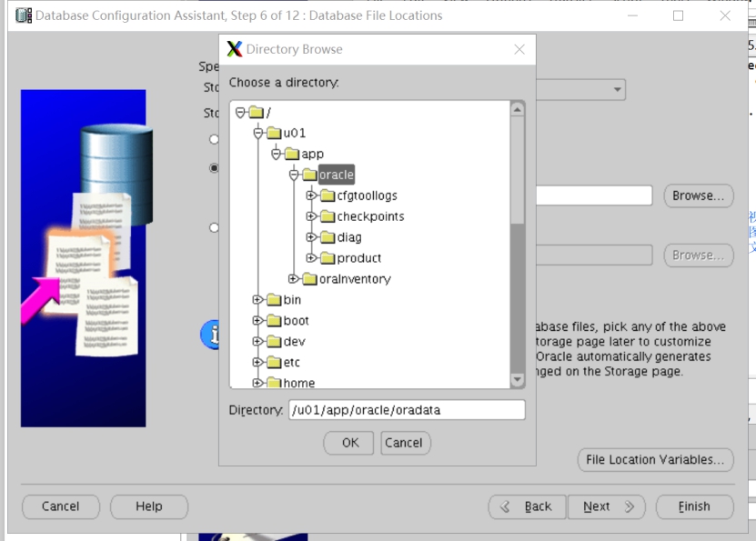Close the Directory Browse dialog

pyautogui.click(x=519, y=50)
